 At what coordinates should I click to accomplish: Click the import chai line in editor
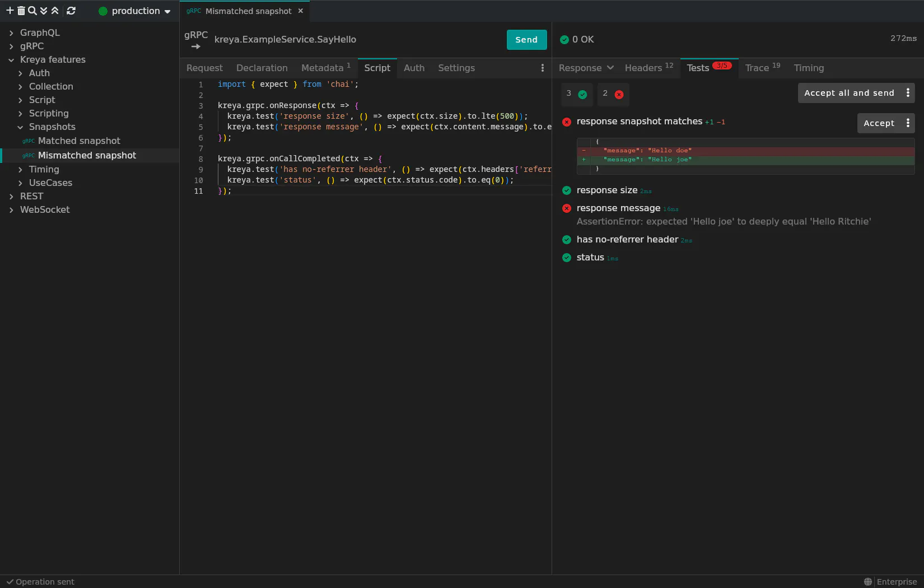[x=288, y=84]
